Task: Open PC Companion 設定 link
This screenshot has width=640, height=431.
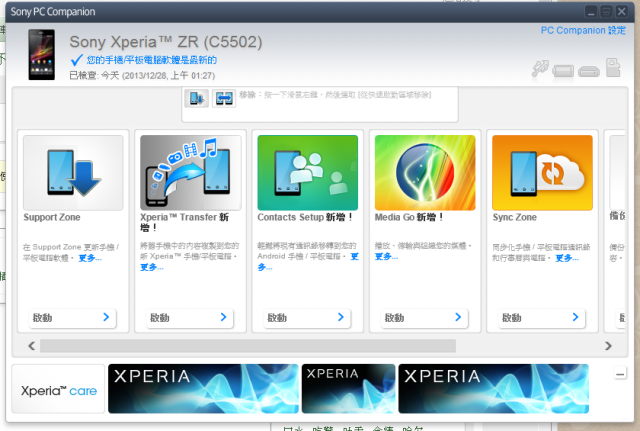Action: click(x=583, y=31)
